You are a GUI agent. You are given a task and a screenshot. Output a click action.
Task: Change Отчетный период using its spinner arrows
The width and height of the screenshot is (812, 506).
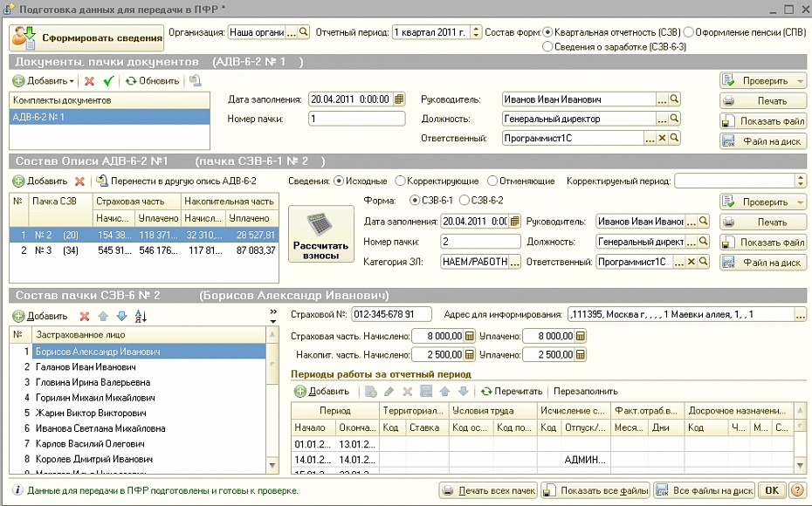[x=476, y=32]
